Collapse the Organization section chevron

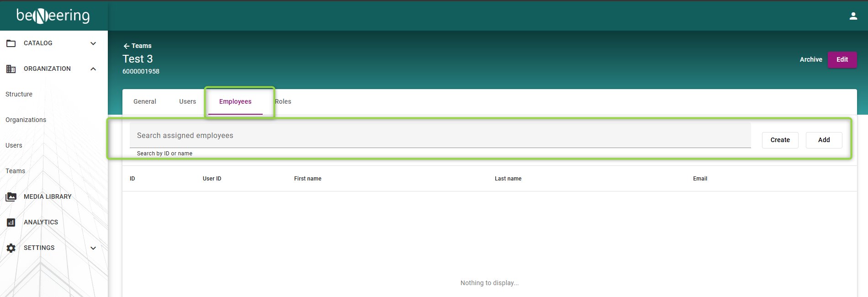click(x=93, y=69)
